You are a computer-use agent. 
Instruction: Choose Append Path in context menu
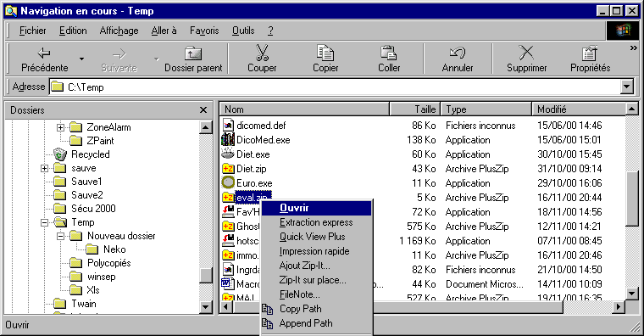coord(316,323)
